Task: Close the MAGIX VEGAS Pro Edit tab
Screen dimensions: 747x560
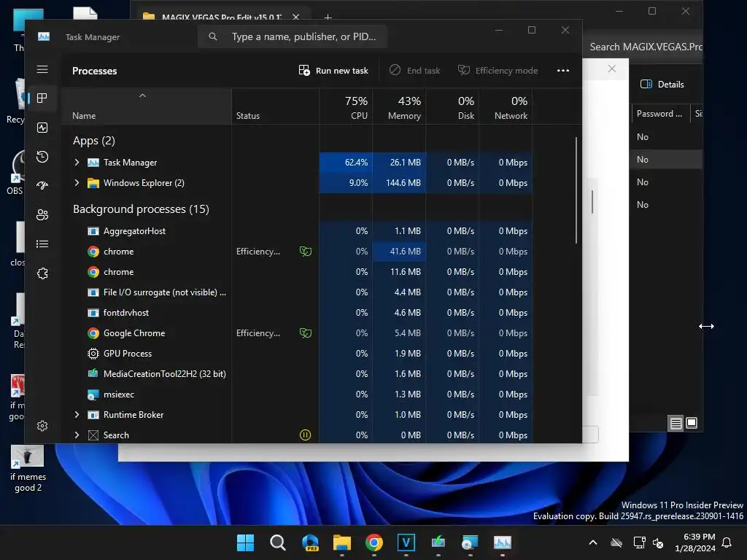Action: pos(296,17)
